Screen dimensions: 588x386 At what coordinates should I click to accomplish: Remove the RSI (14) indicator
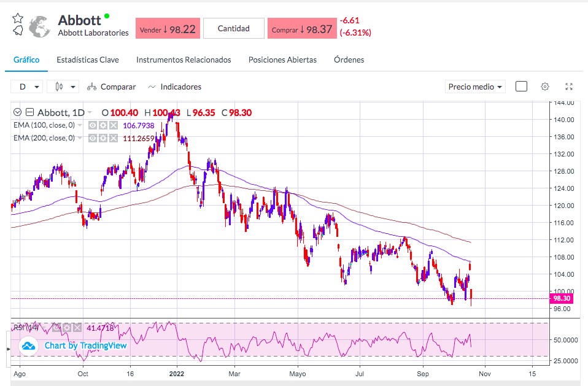tap(77, 328)
